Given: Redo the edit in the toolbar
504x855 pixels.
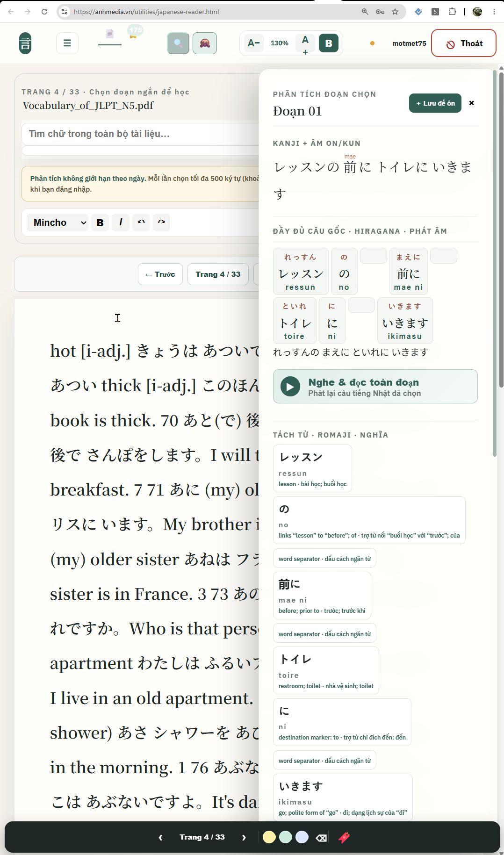Looking at the screenshot, I should click(162, 222).
